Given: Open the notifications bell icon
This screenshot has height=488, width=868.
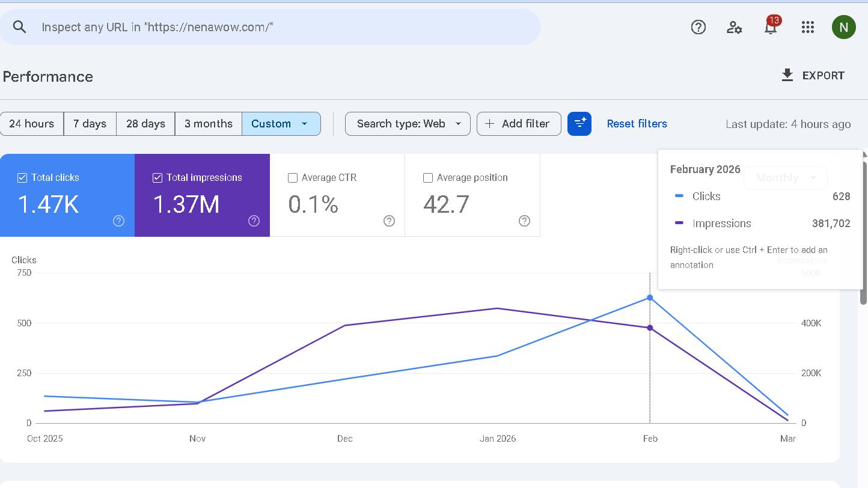Looking at the screenshot, I should click(x=771, y=28).
